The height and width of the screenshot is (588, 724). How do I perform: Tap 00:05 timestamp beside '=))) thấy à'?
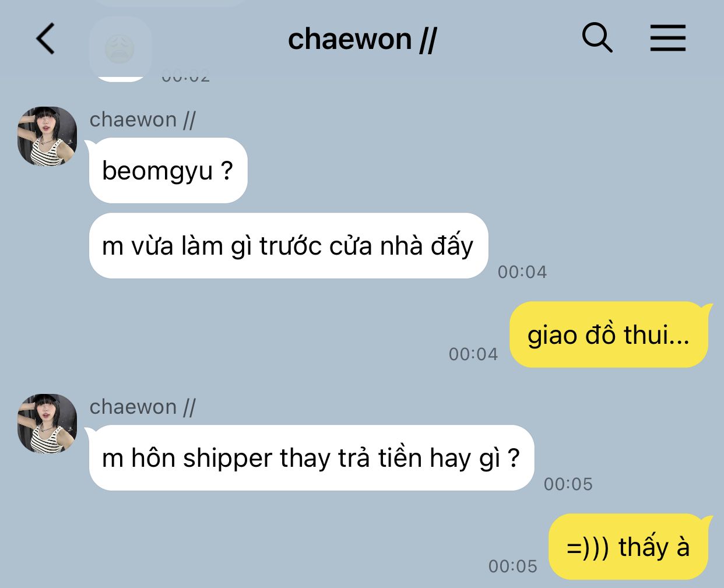click(x=513, y=566)
